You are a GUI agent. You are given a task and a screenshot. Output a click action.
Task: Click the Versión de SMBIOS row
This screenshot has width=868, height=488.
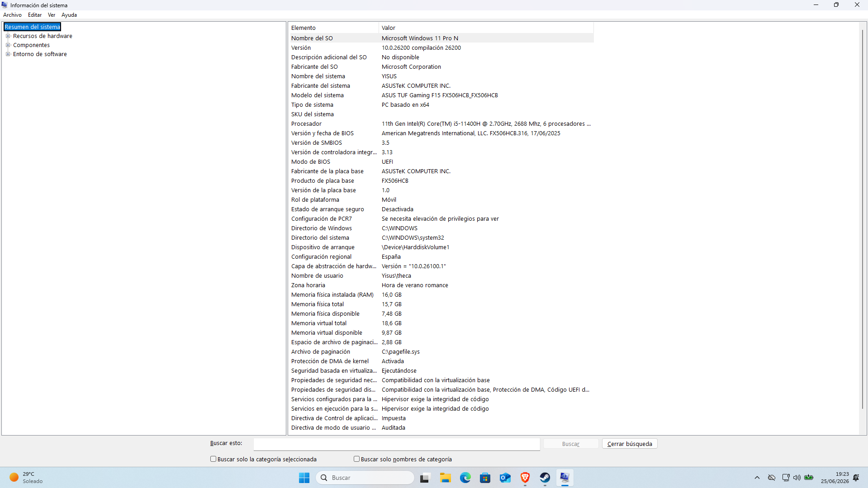click(441, 143)
